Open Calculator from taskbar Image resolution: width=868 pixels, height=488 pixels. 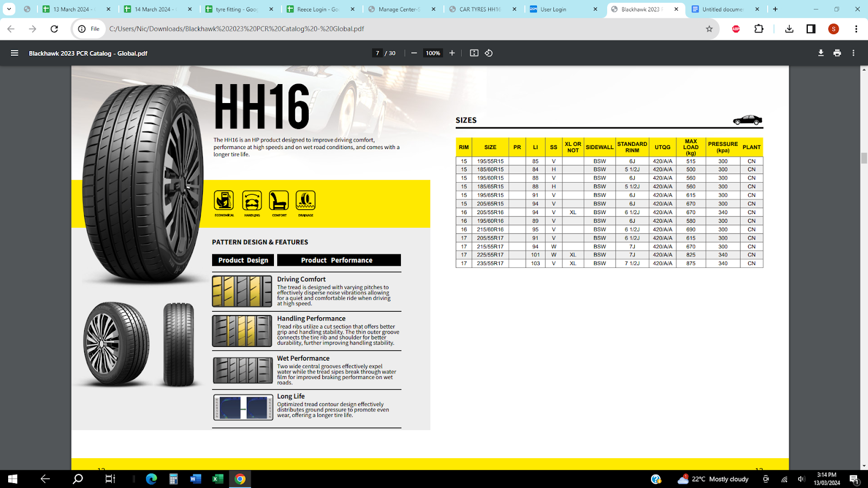pos(174,479)
